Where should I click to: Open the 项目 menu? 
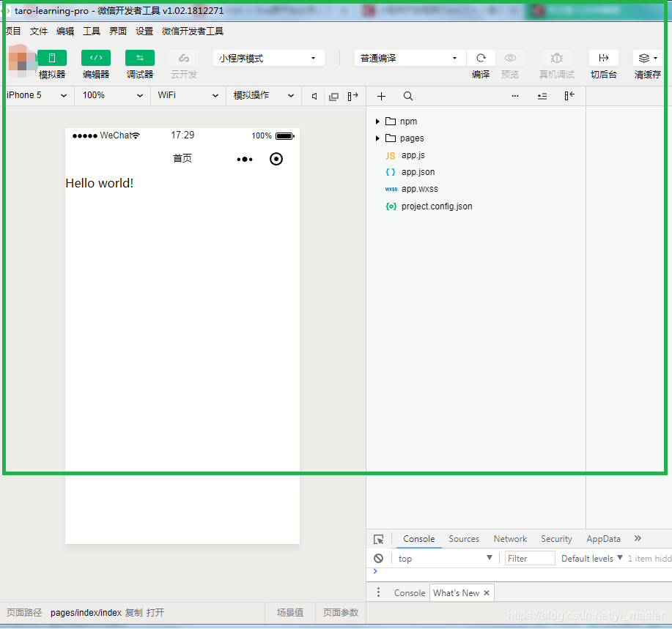pyautogui.click(x=13, y=31)
